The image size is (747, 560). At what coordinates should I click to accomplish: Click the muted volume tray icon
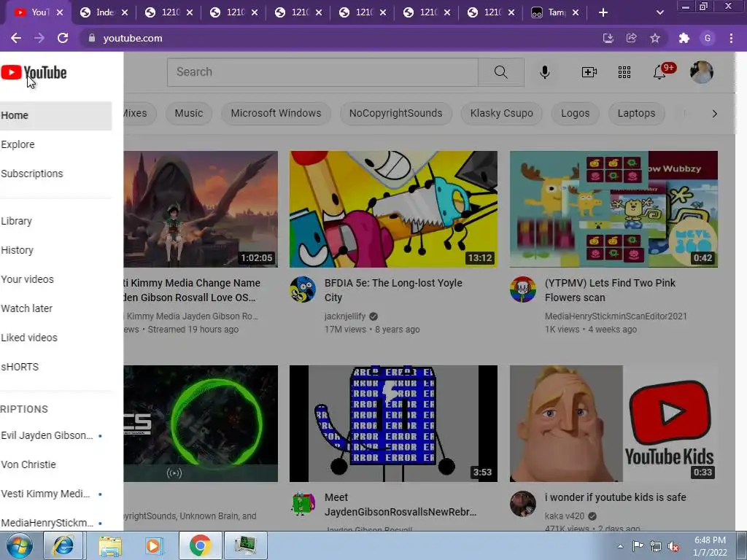(673, 546)
